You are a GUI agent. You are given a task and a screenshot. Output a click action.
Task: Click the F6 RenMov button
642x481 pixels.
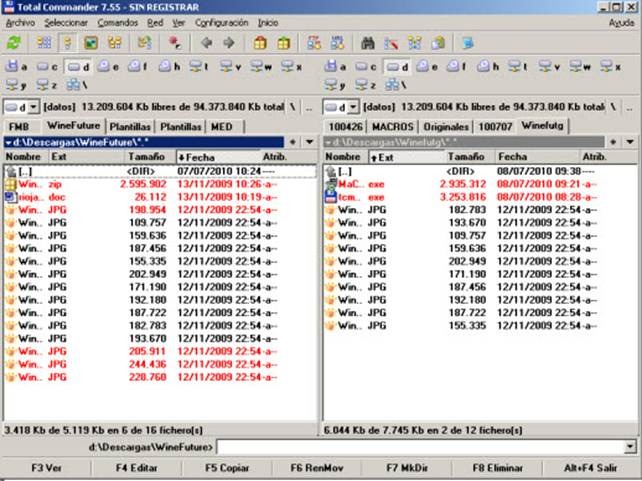click(x=317, y=468)
